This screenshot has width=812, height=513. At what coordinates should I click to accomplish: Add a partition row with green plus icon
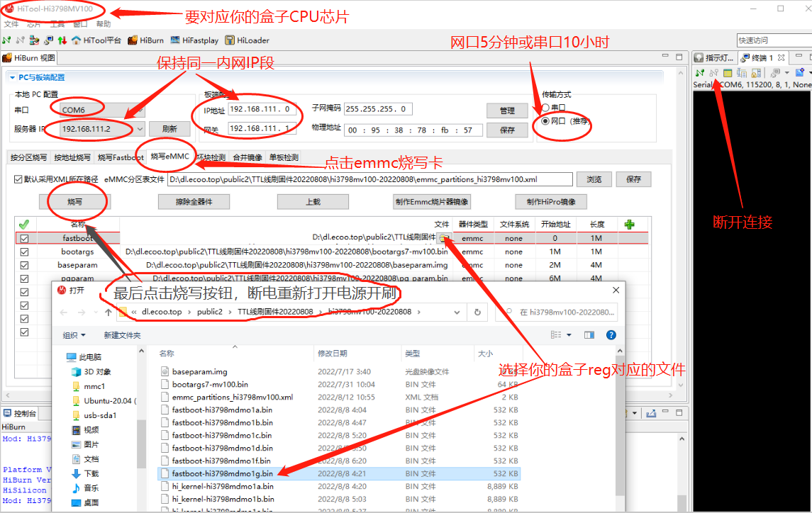pyautogui.click(x=628, y=224)
